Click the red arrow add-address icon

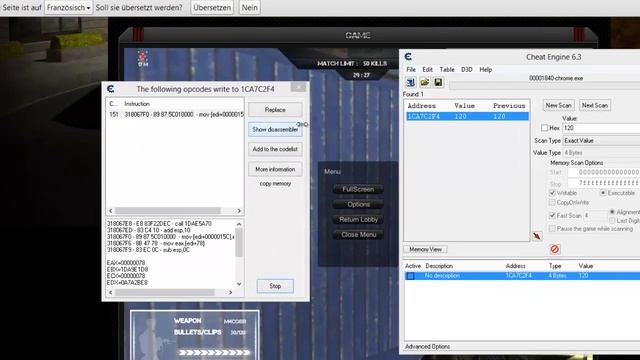pyautogui.click(x=537, y=236)
